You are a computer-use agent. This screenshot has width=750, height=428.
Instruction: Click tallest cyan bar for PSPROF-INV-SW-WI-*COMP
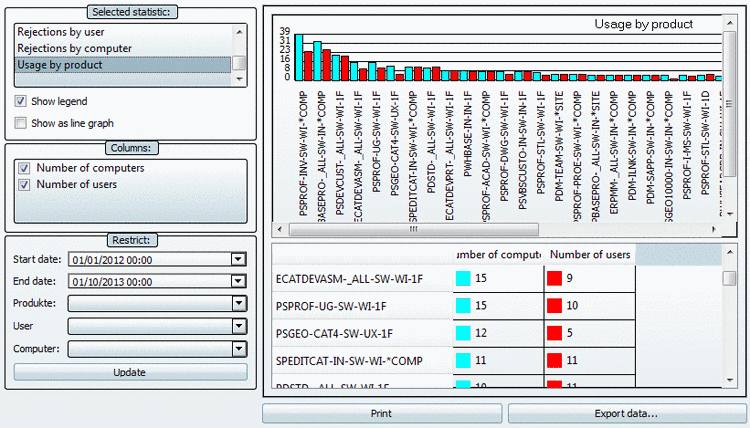pyautogui.click(x=299, y=57)
